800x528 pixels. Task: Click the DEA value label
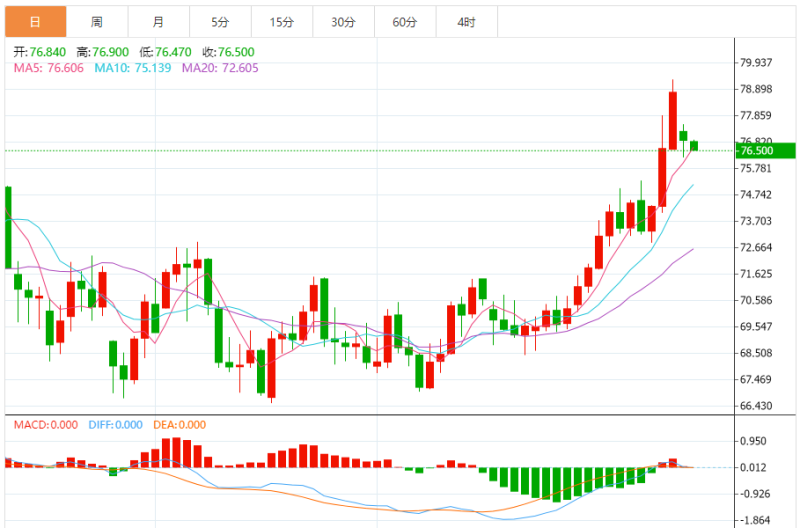coord(180,425)
